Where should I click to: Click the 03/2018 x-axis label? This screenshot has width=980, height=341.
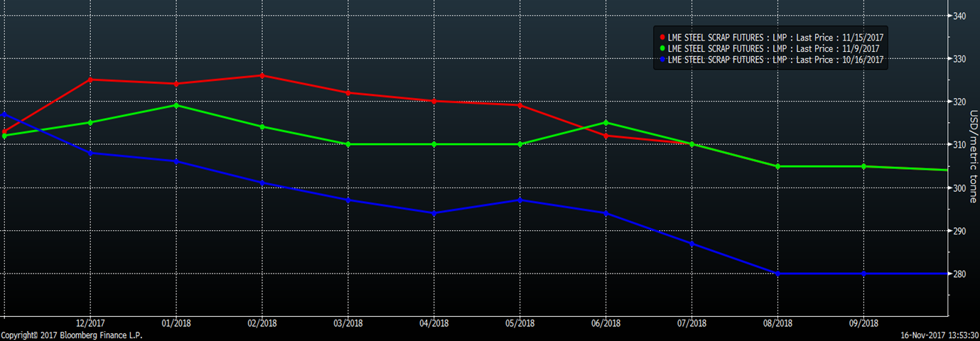(348, 323)
